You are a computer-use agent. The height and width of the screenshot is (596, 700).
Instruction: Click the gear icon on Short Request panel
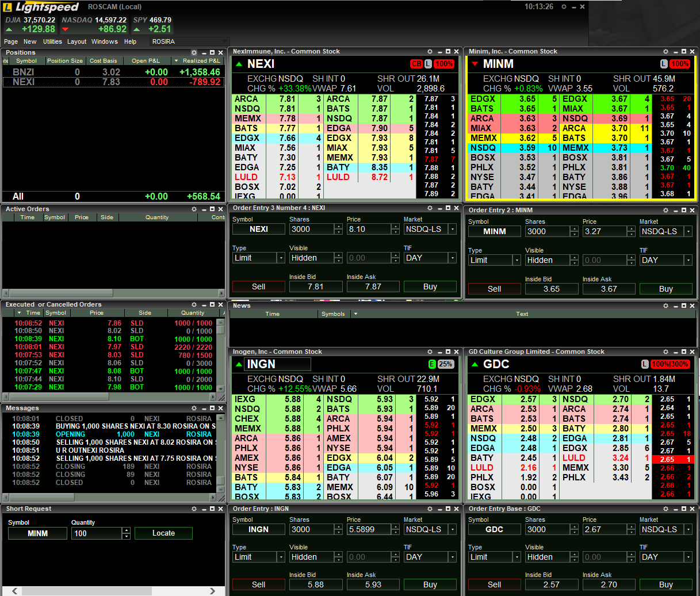click(x=193, y=509)
